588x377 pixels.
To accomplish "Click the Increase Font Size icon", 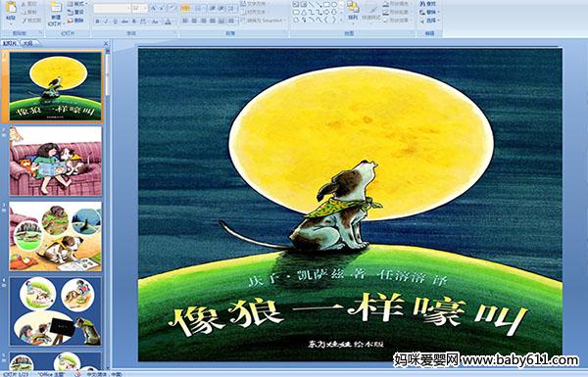I will [x=154, y=8].
